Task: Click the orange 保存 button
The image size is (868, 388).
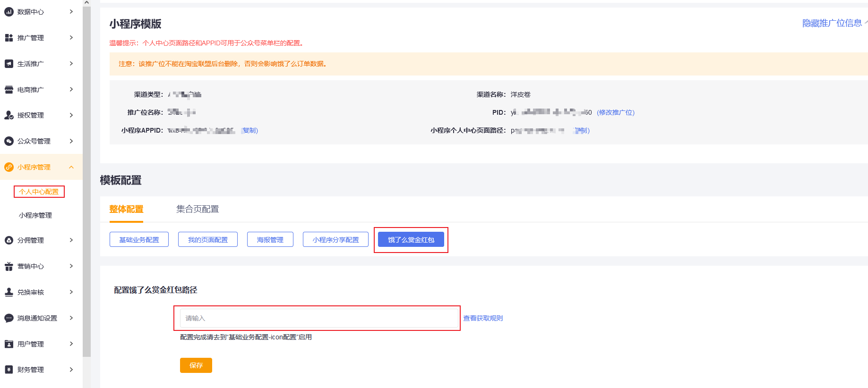Action: coord(196,365)
